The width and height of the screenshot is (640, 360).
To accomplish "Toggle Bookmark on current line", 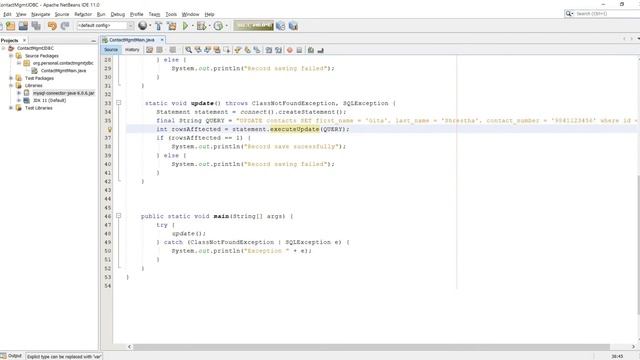I will pos(257,50).
